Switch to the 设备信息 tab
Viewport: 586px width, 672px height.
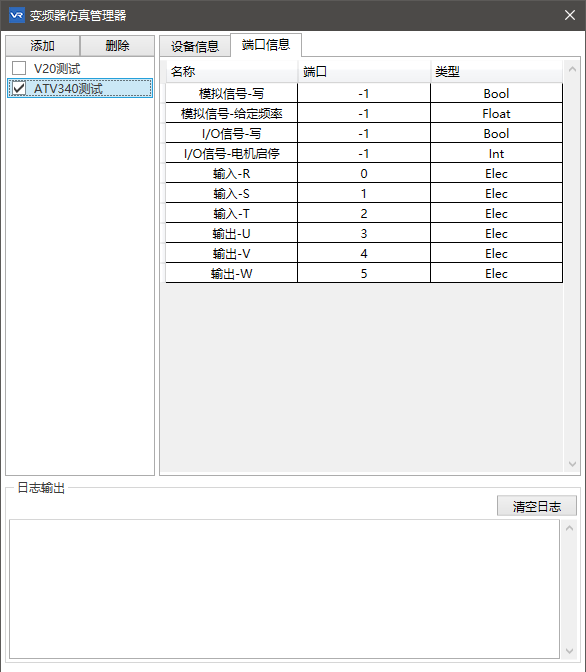(x=195, y=46)
